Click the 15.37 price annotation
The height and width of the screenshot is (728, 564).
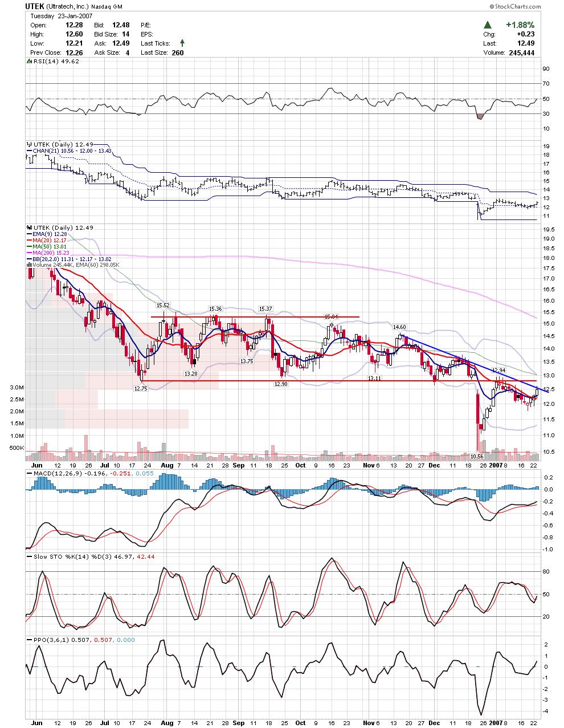(x=265, y=308)
